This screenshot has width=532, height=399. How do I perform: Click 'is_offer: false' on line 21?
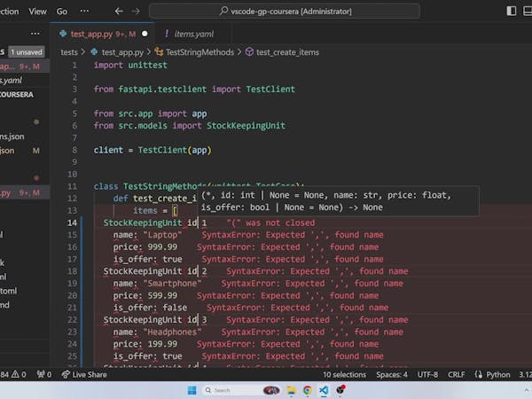[150, 308]
